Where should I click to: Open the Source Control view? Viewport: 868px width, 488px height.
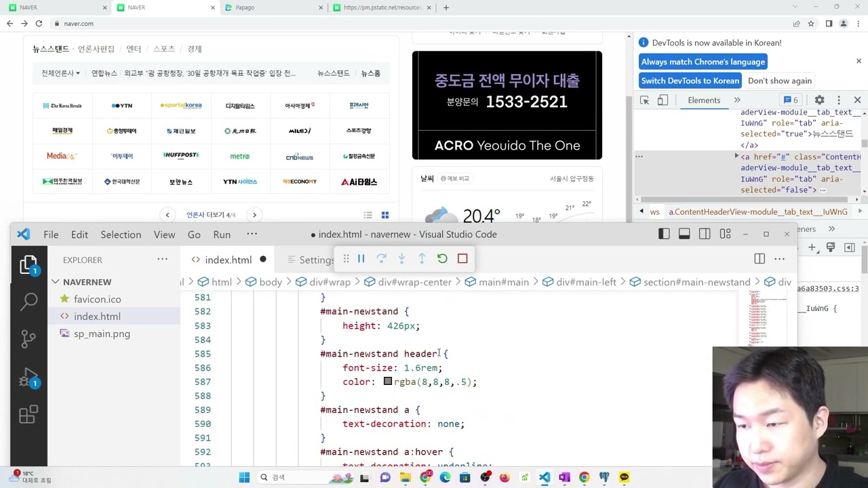[x=28, y=338]
